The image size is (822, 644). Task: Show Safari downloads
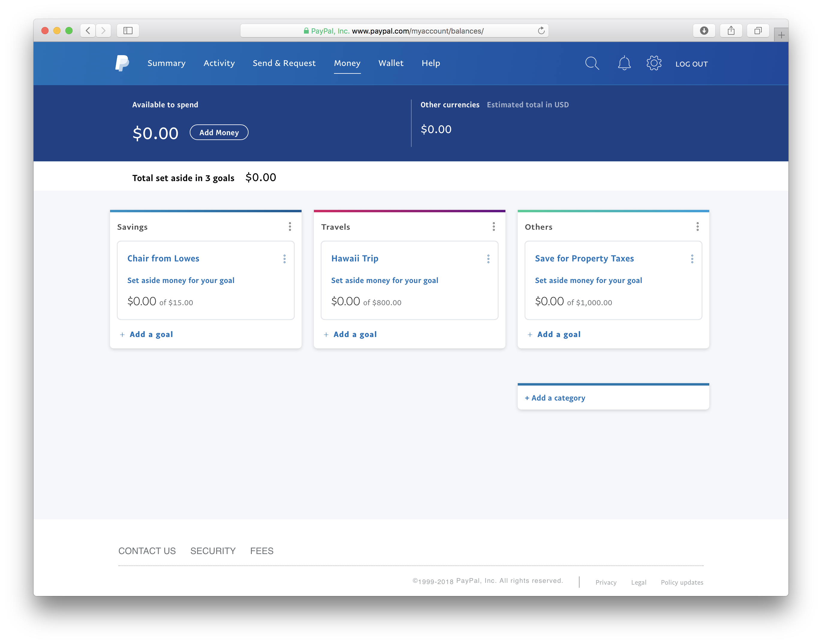pyautogui.click(x=704, y=31)
